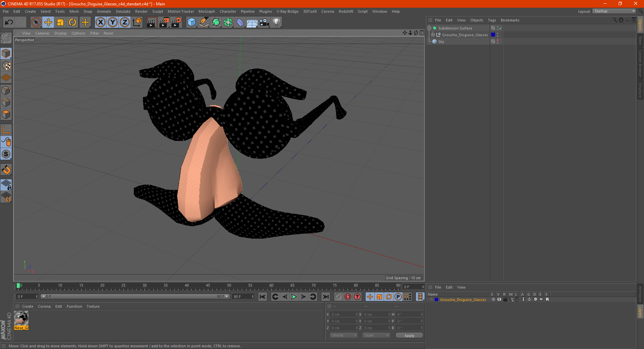Play the animation forward
The width and height of the screenshot is (644, 349).
pyautogui.click(x=294, y=297)
